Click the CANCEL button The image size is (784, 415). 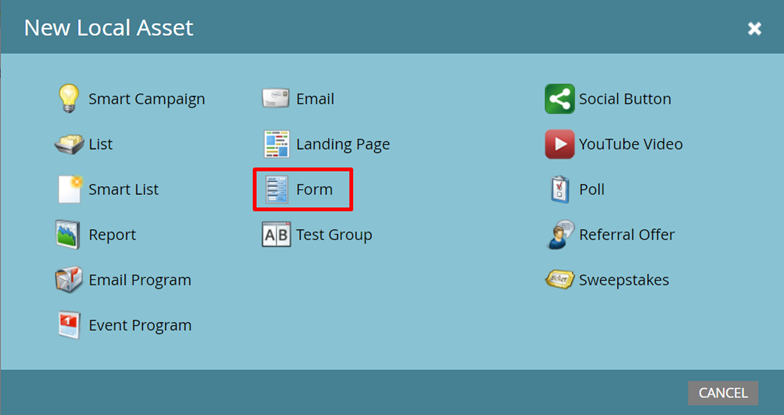[x=723, y=393]
